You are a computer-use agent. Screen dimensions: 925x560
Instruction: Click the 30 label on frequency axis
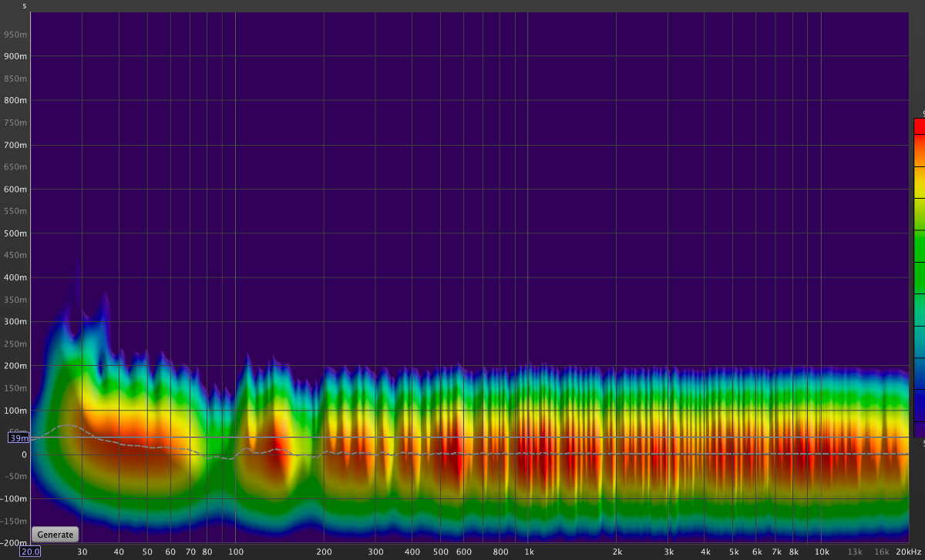[x=82, y=552]
